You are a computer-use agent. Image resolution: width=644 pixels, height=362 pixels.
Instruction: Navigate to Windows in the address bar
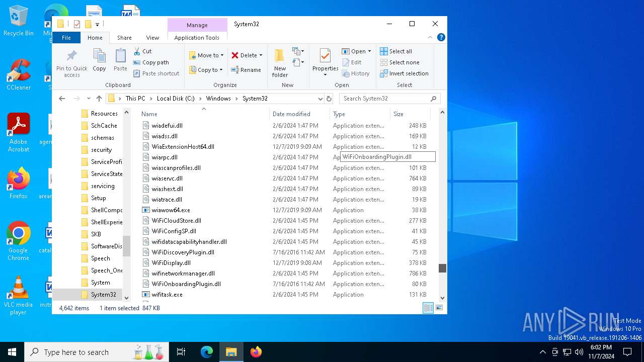click(x=218, y=99)
